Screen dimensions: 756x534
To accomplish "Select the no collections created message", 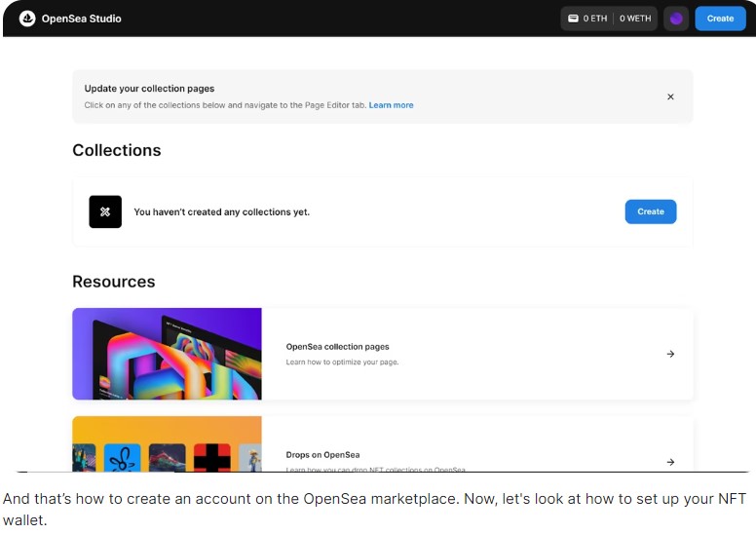I will coord(221,211).
